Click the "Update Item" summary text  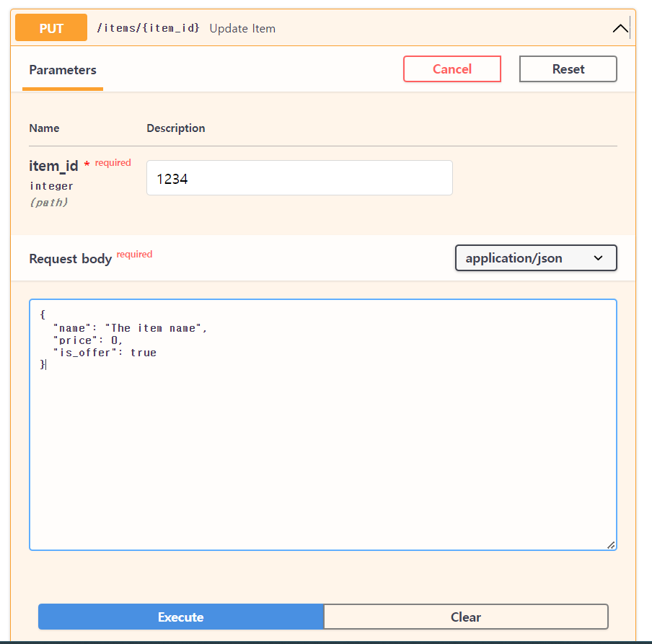pos(242,28)
